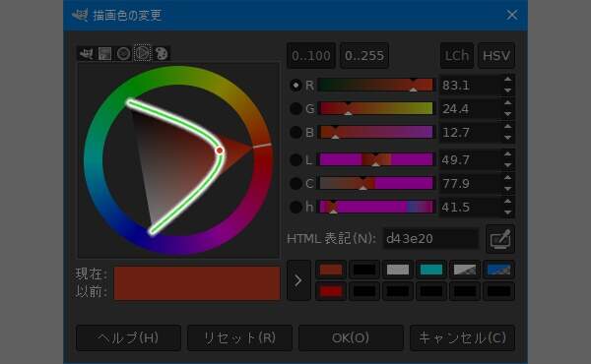The width and height of the screenshot is (591, 364).
Task: Increase the L value 49.7 with up arrow
Action: coord(507,154)
